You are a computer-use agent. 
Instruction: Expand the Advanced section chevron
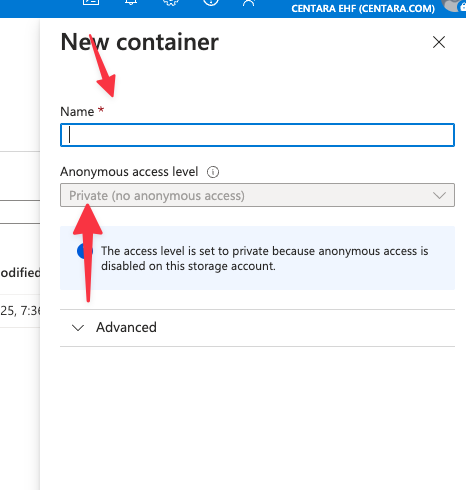point(78,328)
